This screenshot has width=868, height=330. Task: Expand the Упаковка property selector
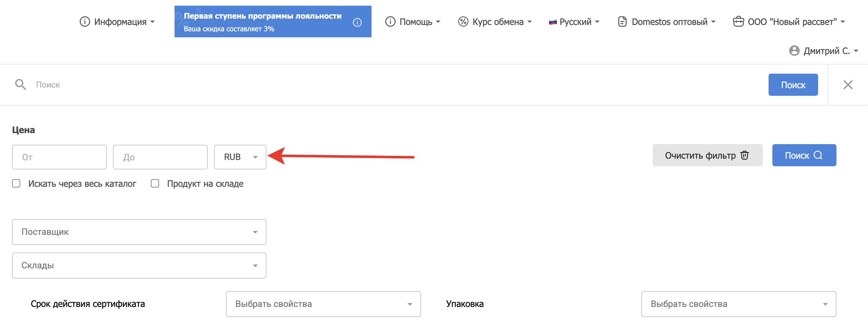click(738, 304)
